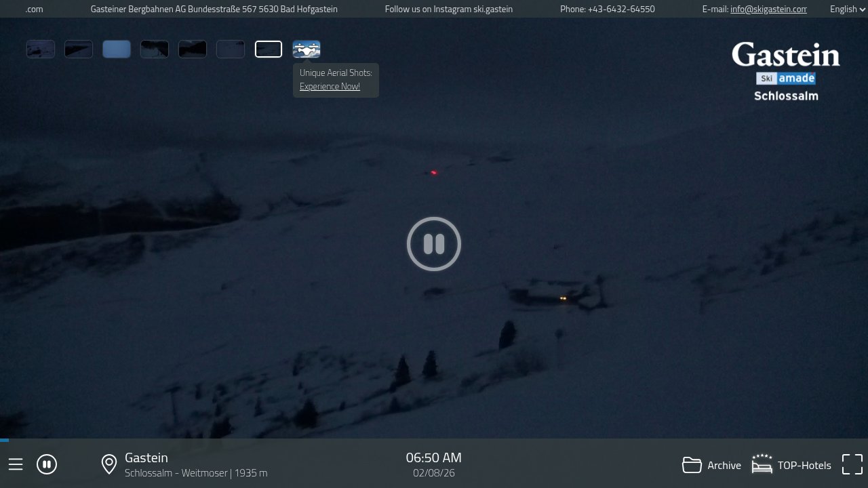Enter fullscreen mode

(x=852, y=464)
